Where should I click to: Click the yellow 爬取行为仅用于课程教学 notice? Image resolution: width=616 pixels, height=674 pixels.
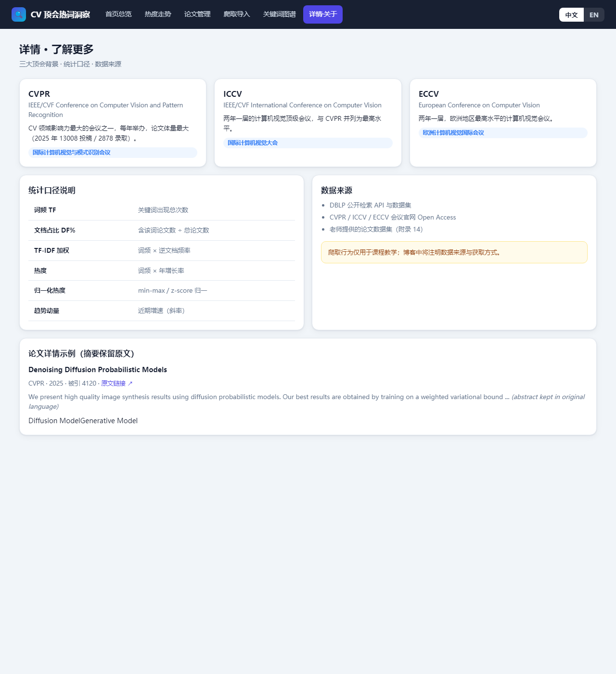tap(454, 252)
